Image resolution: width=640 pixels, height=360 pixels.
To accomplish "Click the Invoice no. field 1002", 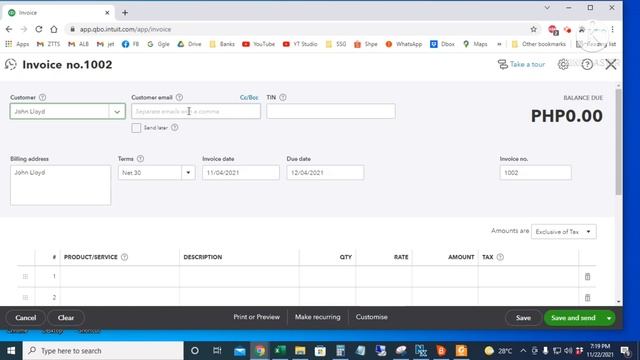I will tap(536, 173).
